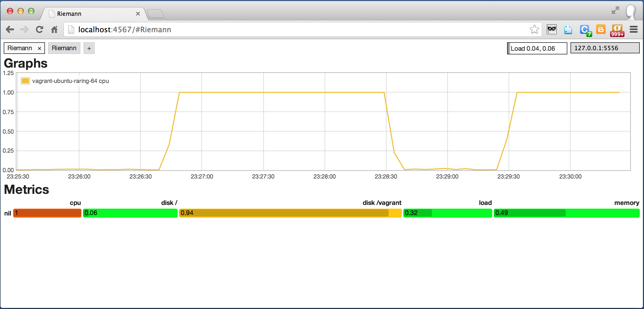Screen dimensions: 644x309
Task: Open the browser home page icon
Action: [54, 29]
